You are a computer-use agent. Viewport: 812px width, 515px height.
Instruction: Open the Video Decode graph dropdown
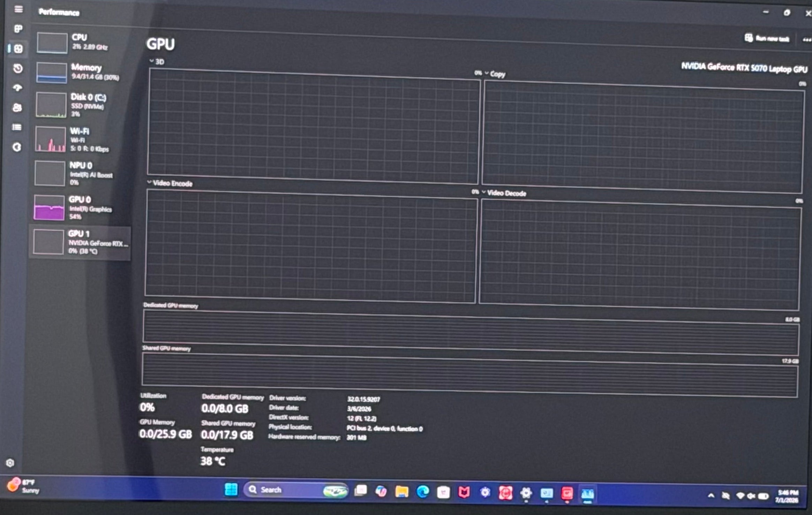click(504, 193)
